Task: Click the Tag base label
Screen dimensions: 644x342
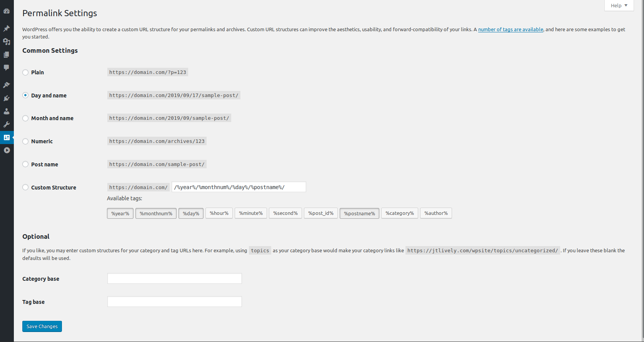Action: [x=33, y=302]
